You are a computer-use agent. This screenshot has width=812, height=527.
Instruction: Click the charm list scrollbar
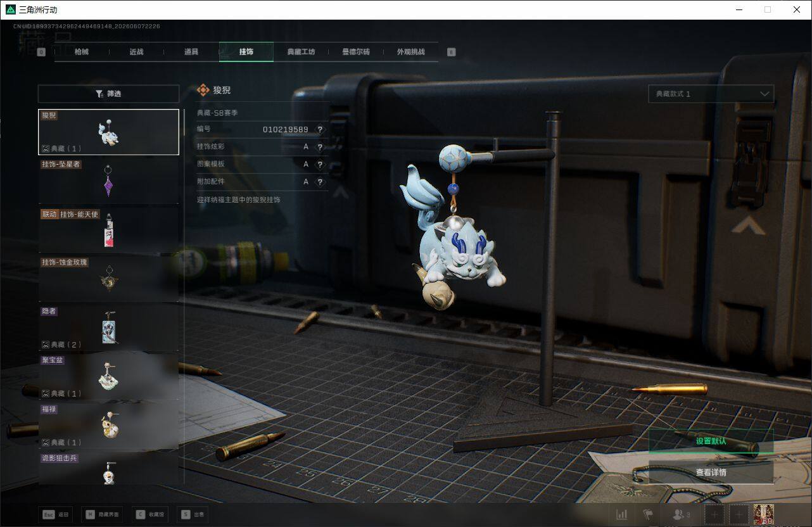click(x=184, y=122)
